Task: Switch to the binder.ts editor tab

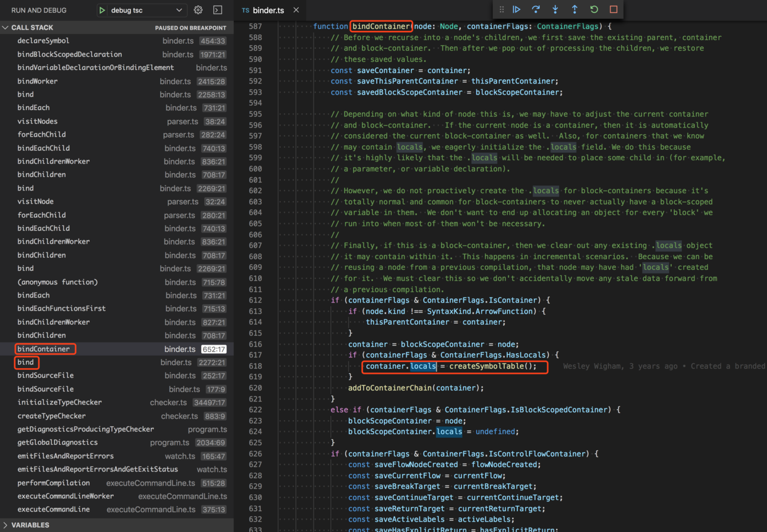Action: 267,10
